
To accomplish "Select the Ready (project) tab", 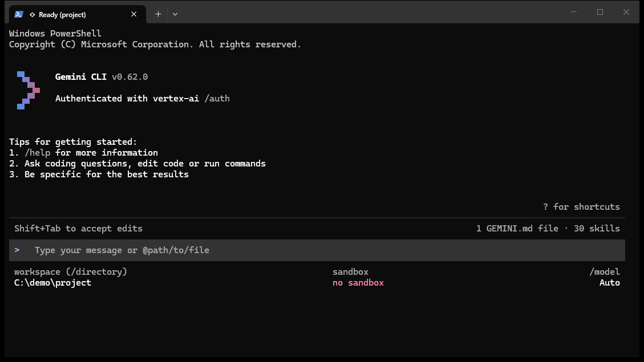I will coord(78,14).
